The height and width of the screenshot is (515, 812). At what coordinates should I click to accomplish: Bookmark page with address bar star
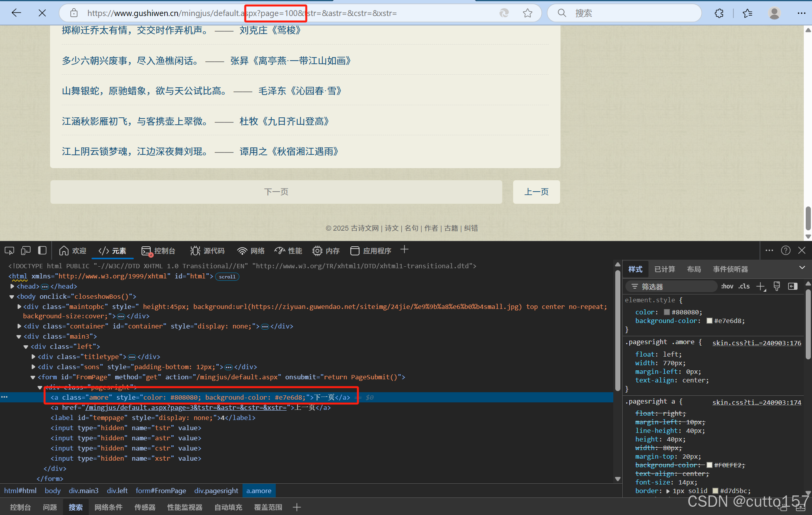[528, 13]
